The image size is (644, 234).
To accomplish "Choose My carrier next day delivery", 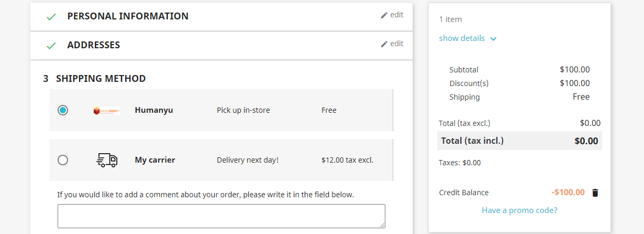I will (x=63, y=160).
